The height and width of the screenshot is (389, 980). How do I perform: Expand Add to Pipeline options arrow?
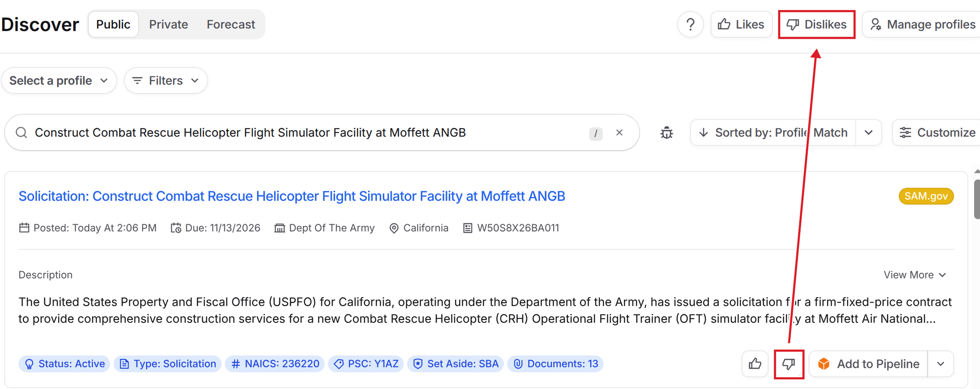point(941,363)
